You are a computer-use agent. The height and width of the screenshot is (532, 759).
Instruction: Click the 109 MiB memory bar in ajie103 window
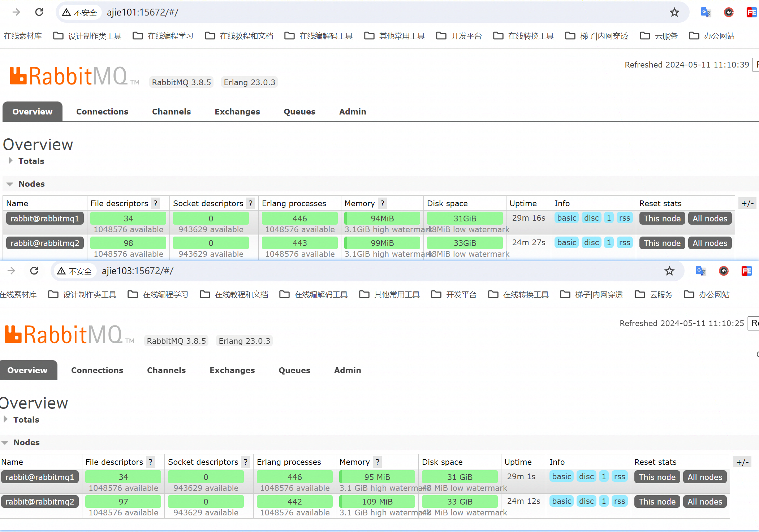pyautogui.click(x=377, y=502)
